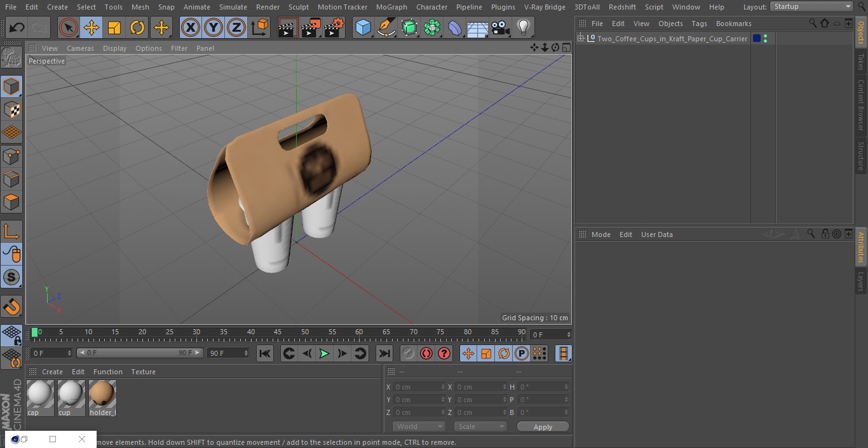Add a Cube primitive object

click(363, 27)
